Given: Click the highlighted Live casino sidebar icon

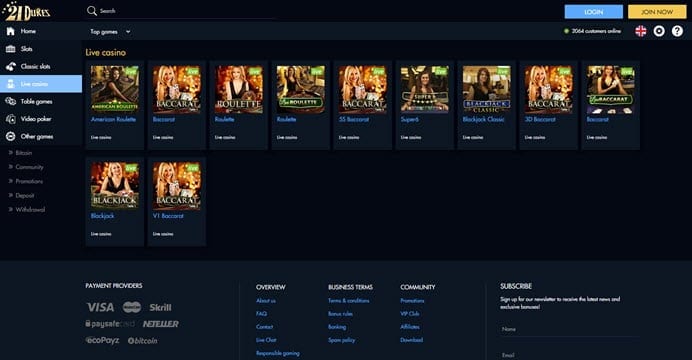Looking at the screenshot, I should [x=11, y=84].
